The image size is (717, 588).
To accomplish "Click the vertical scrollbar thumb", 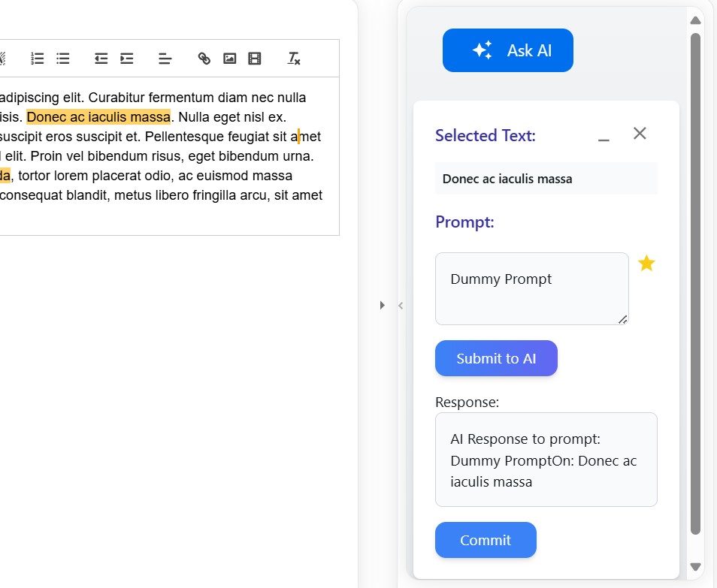I will (695, 283).
